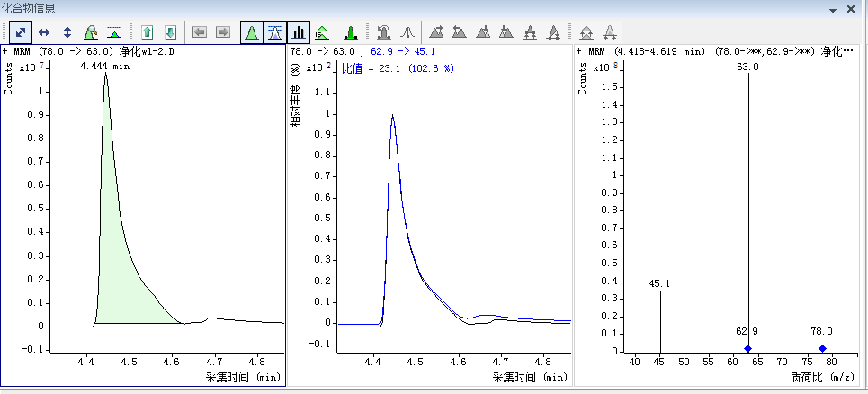Click the gray right arrow button
The width and height of the screenshot is (868, 394).
(222, 32)
